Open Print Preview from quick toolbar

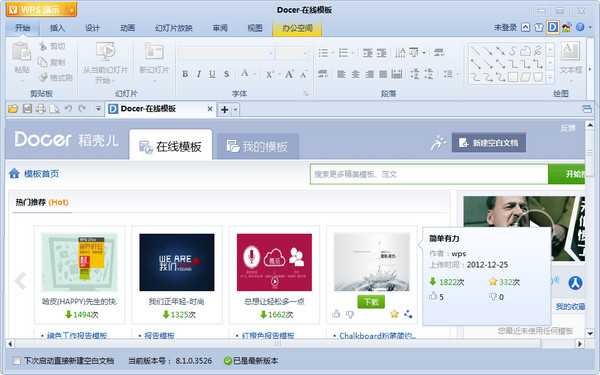coord(54,109)
